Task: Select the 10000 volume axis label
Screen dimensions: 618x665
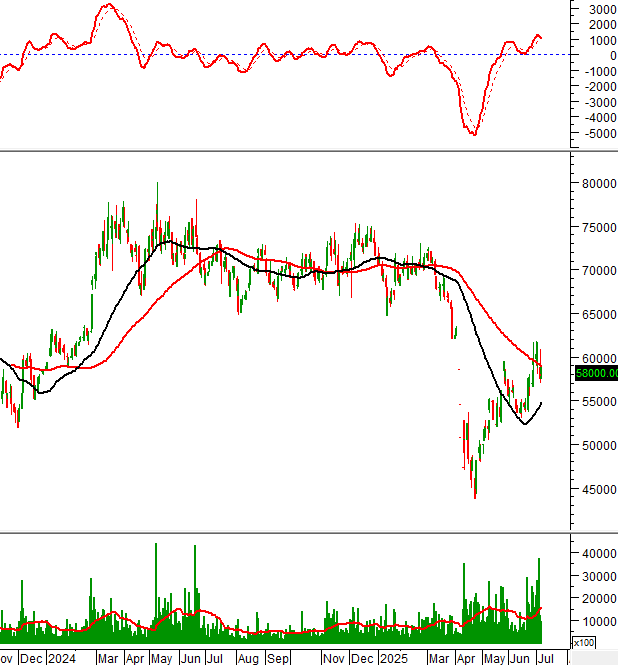Action: pos(599,621)
